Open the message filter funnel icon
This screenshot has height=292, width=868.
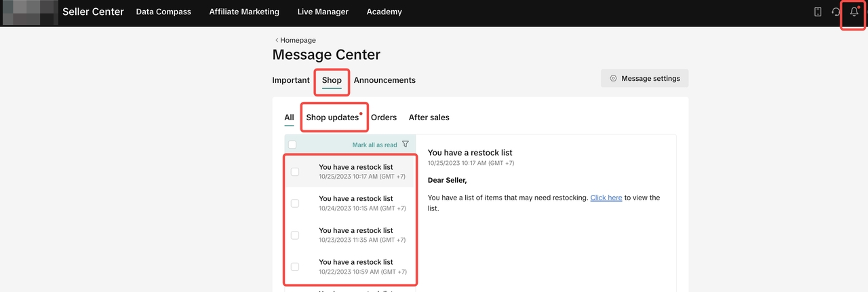[x=406, y=144]
